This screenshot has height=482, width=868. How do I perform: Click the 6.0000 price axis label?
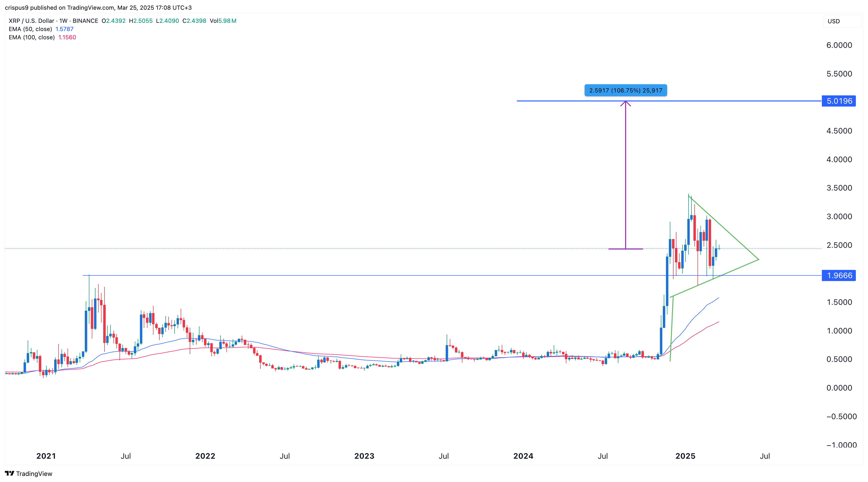[x=839, y=45]
